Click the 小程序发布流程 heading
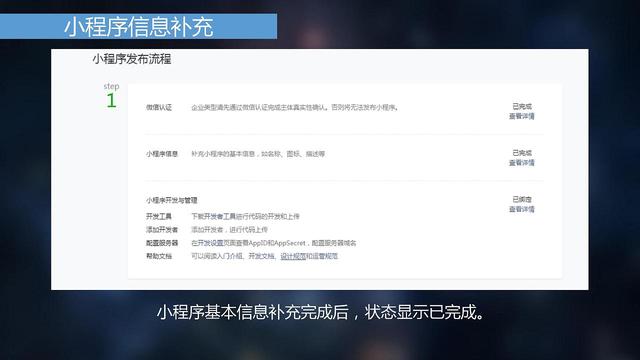Viewport: 640px width, 360px height. coord(131,59)
